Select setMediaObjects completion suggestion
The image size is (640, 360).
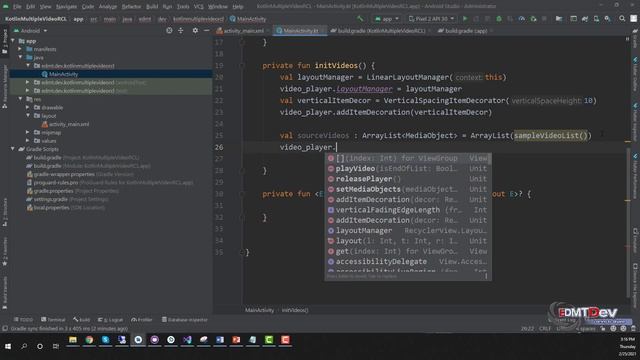pos(408,189)
